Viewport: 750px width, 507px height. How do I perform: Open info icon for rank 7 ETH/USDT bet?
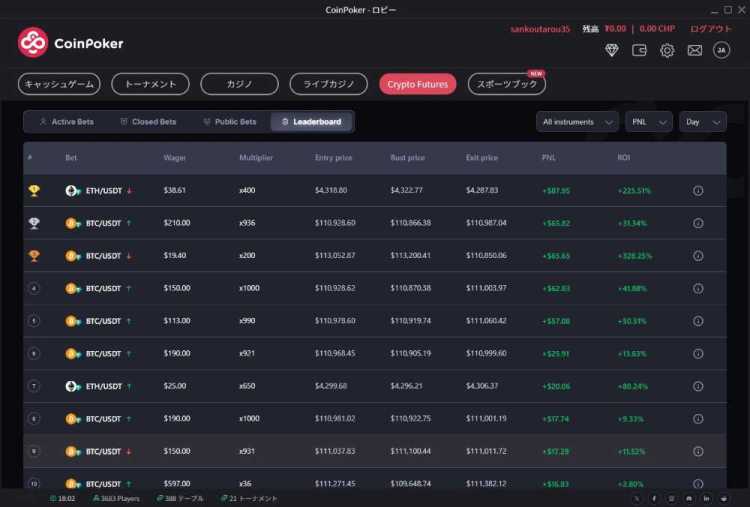(698, 386)
